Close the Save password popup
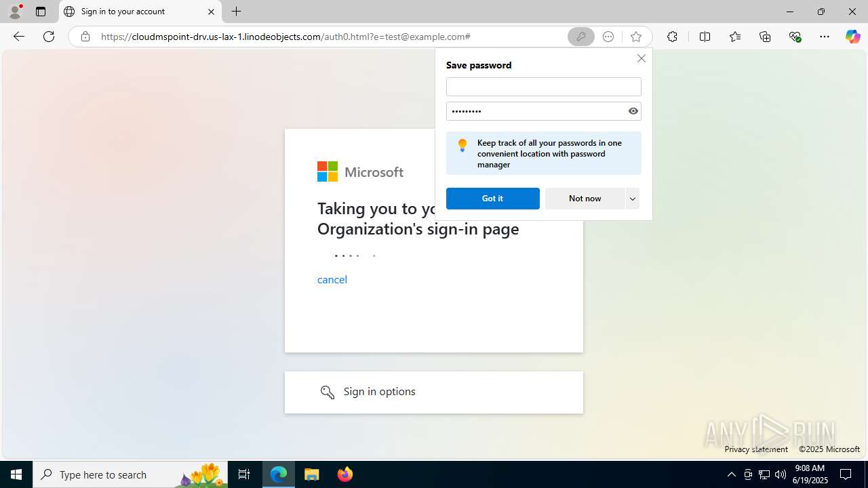868x488 pixels. (x=641, y=58)
